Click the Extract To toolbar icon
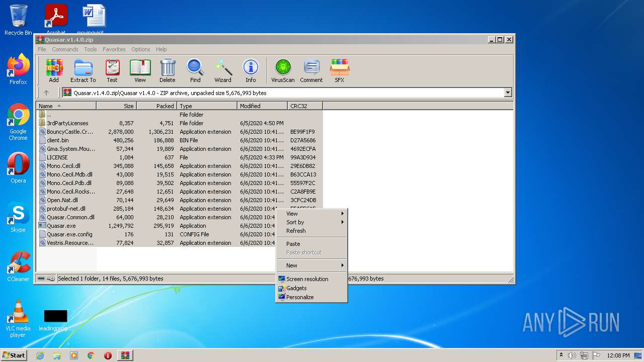644x362 pixels. [83, 70]
